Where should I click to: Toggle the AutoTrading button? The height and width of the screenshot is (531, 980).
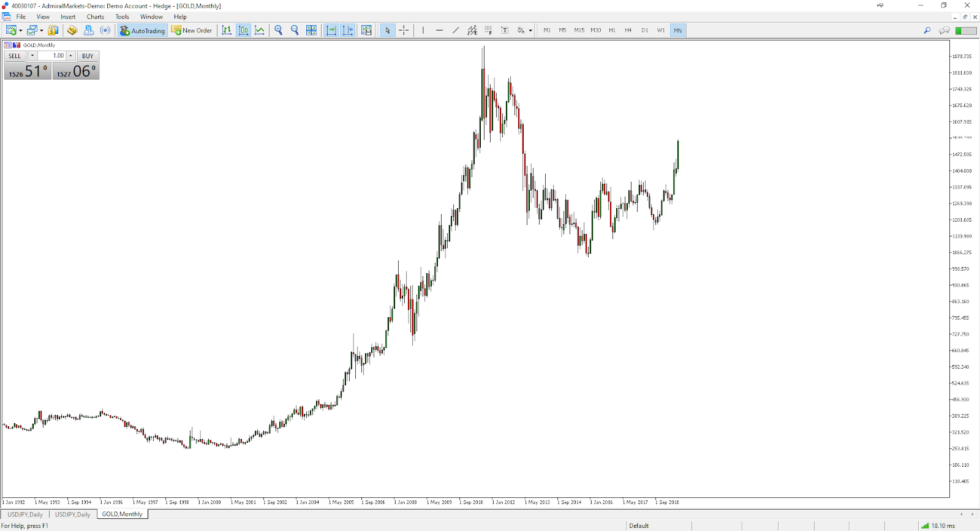coord(142,30)
